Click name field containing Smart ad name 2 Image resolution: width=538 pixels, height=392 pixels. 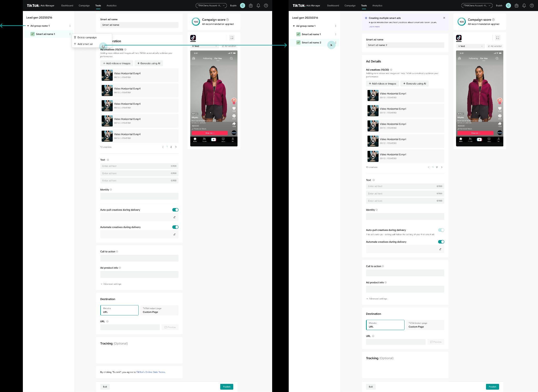pos(405,45)
